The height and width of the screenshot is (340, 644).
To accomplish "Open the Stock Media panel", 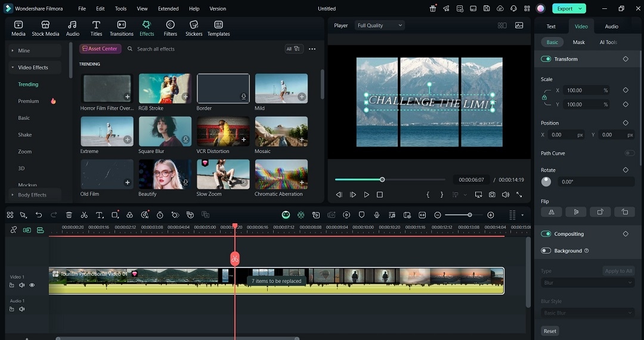I will (45, 29).
